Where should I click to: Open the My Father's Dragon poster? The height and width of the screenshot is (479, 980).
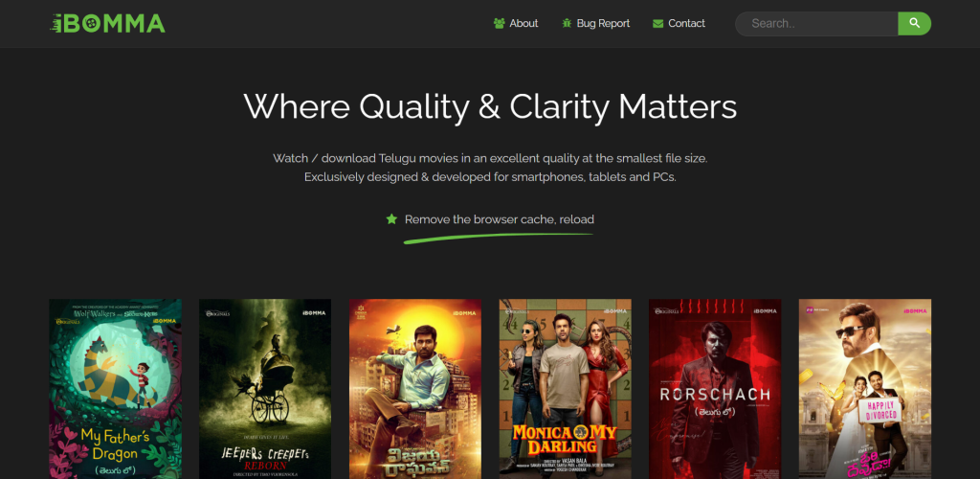(x=115, y=389)
